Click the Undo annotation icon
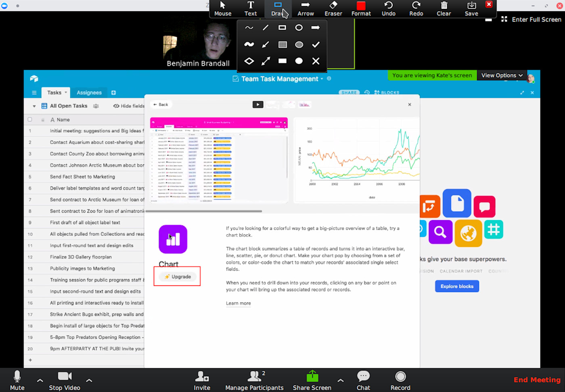 click(388, 8)
